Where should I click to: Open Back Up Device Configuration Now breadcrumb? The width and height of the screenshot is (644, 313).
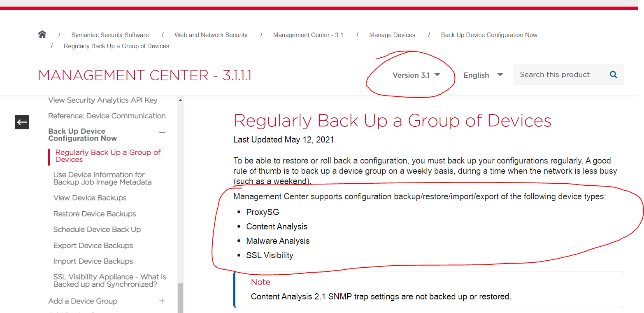pyautogui.click(x=489, y=35)
